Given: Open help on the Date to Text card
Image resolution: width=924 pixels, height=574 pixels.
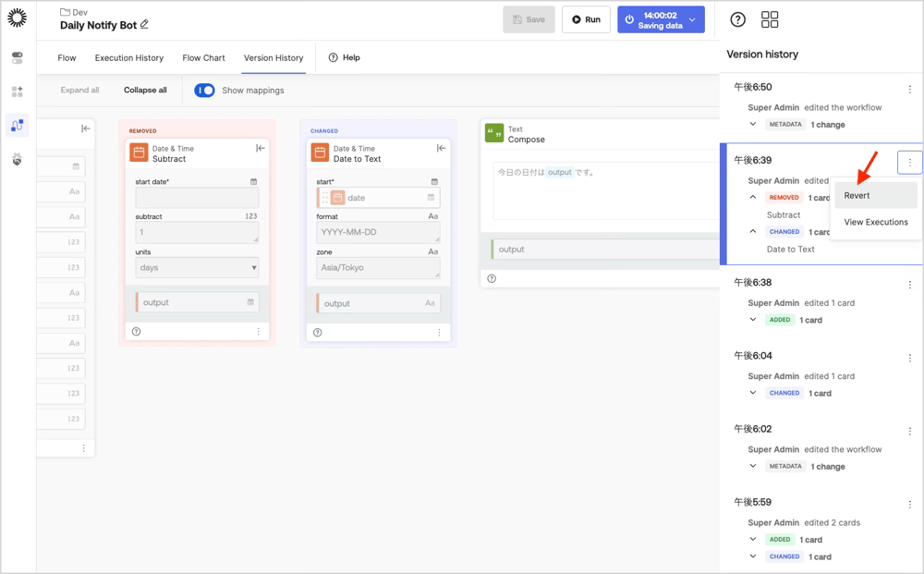Looking at the screenshot, I should pyautogui.click(x=318, y=333).
